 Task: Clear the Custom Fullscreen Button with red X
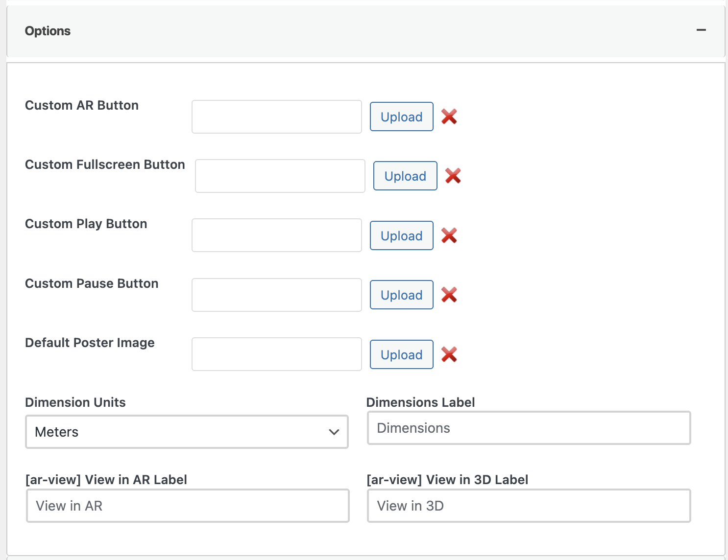tap(453, 176)
